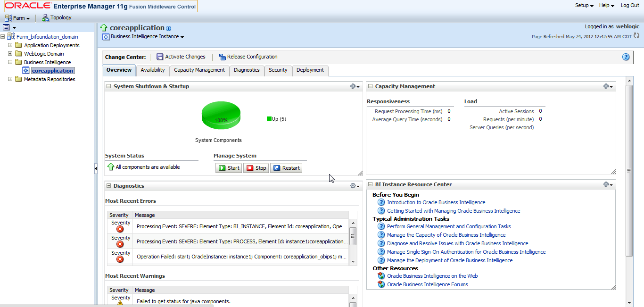This screenshot has width=644, height=307.
Task: Open System Shutdown & Startup gear menu
Action: 355,86
